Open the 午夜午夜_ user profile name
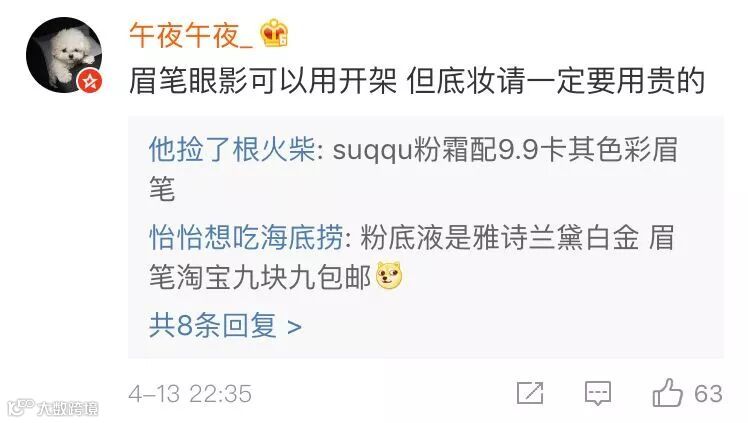The height and width of the screenshot is (423, 748). [191, 35]
